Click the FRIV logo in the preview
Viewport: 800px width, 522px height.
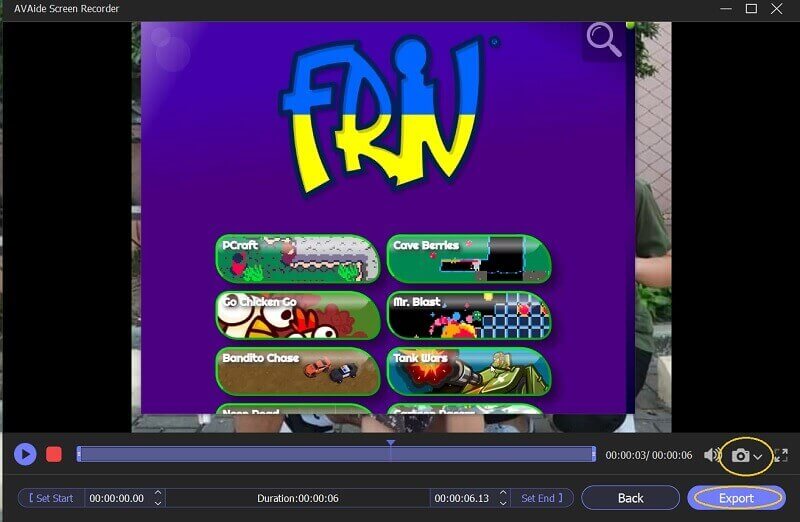[382, 116]
